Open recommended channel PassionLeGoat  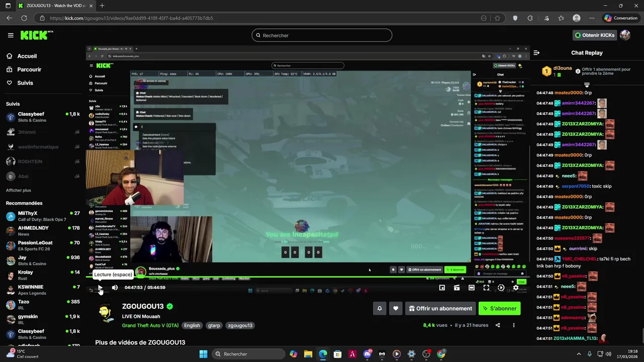43,245
